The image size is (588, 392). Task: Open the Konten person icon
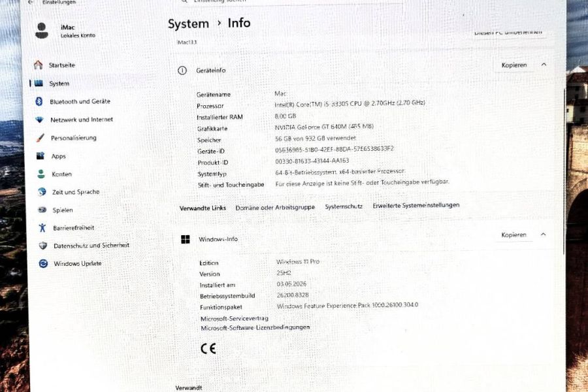click(x=41, y=174)
